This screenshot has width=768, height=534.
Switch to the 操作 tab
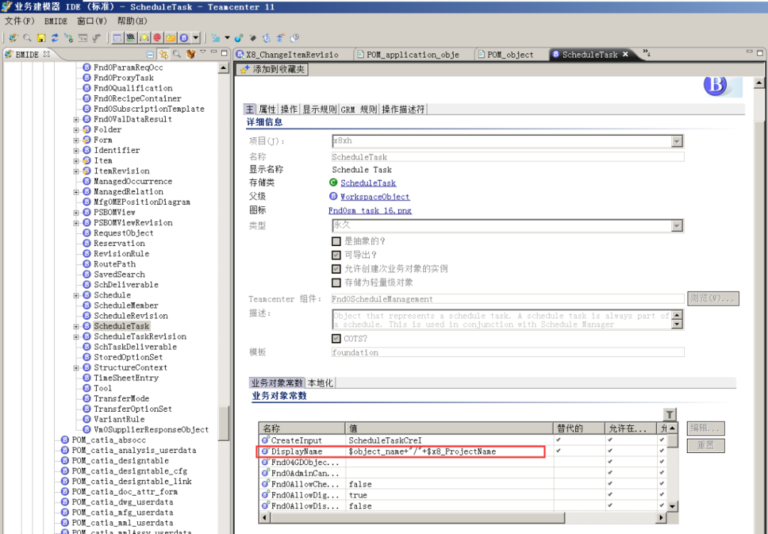coord(289,109)
